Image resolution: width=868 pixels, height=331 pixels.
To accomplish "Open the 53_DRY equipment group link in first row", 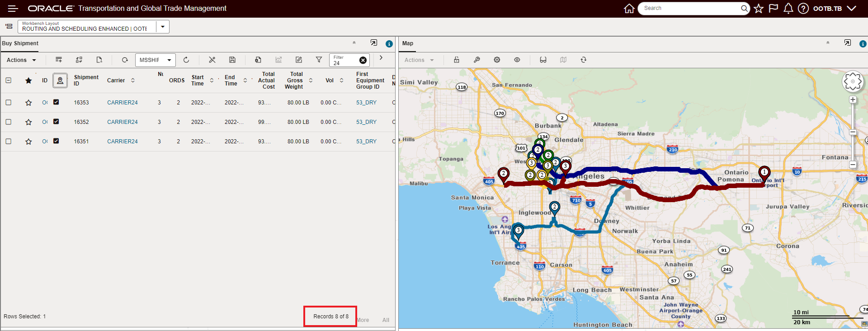I will [366, 103].
